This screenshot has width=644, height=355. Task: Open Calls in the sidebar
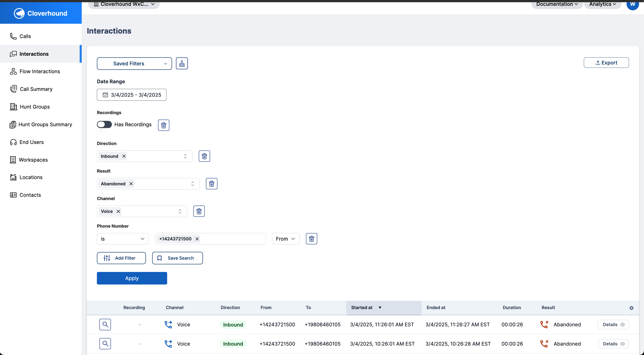click(41, 36)
